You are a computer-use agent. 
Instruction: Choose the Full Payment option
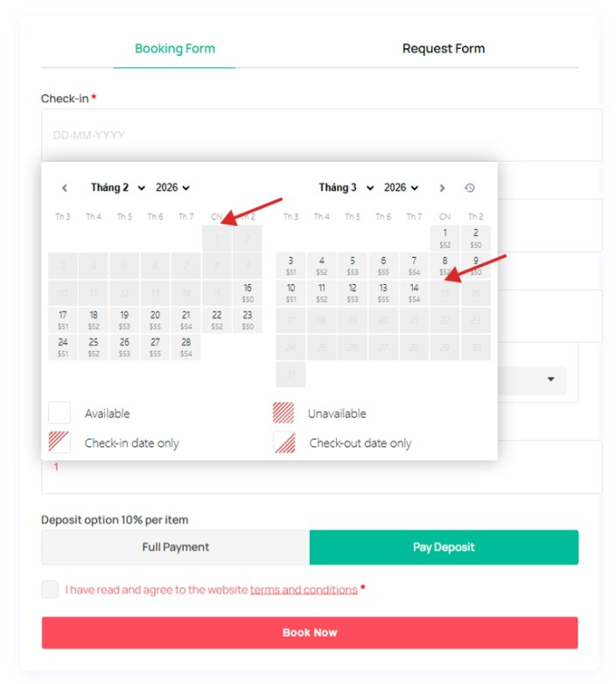click(175, 548)
